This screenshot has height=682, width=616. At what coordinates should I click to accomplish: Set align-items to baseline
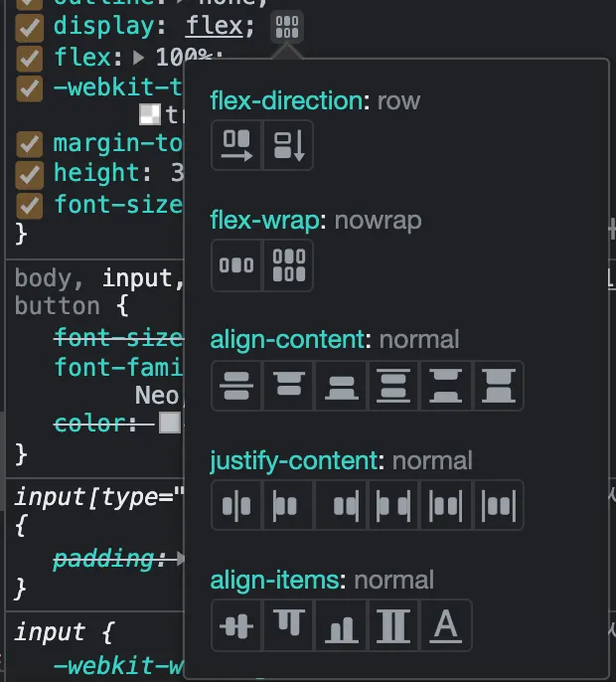446,626
